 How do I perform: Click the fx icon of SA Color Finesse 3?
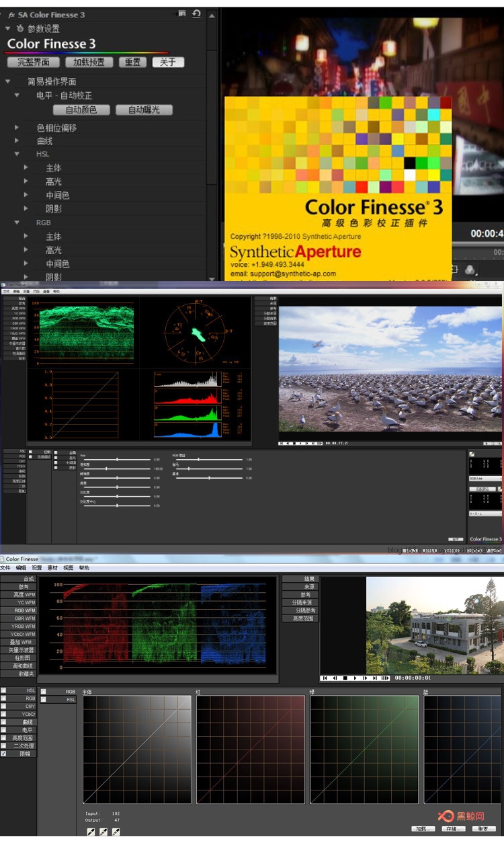pos(11,14)
